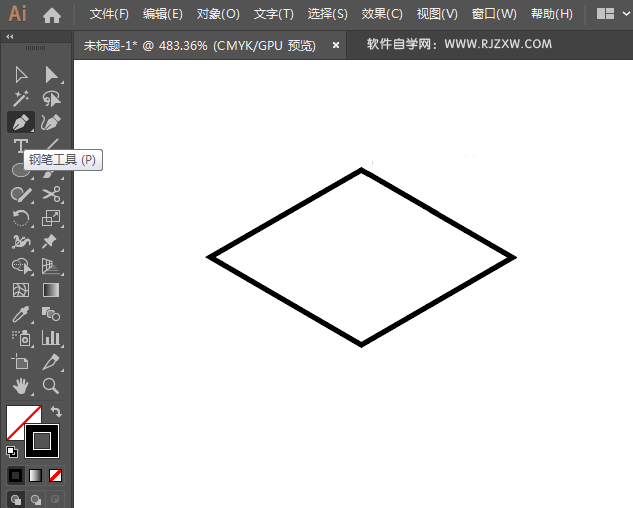Set paint mode to Color

click(16, 476)
